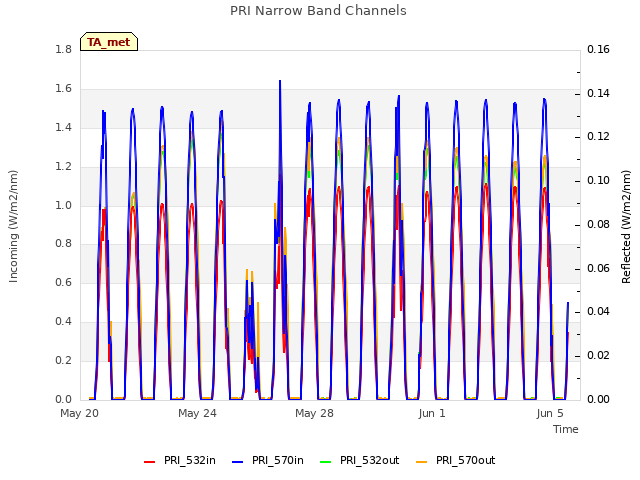
Task: Toggle the PRI_570in legend entry
Action: click(x=268, y=460)
